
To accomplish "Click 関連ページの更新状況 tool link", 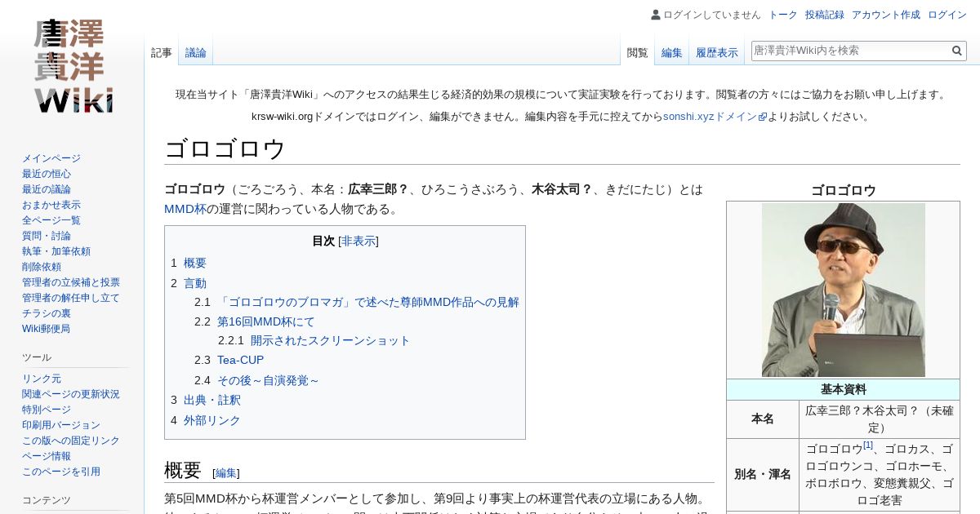I will pyautogui.click(x=71, y=394).
